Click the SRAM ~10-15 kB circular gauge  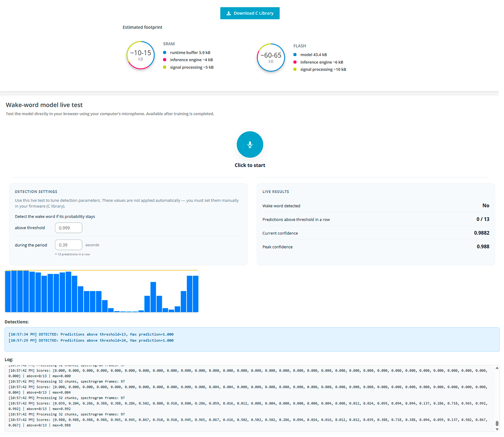(x=141, y=55)
